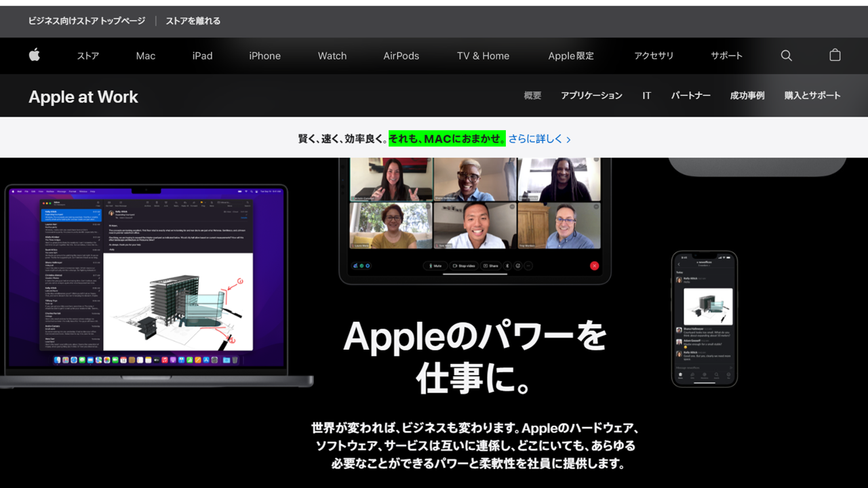Open Search from the main navigation bar
This screenshot has height=488, width=868.
pyautogui.click(x=786, y=56)
